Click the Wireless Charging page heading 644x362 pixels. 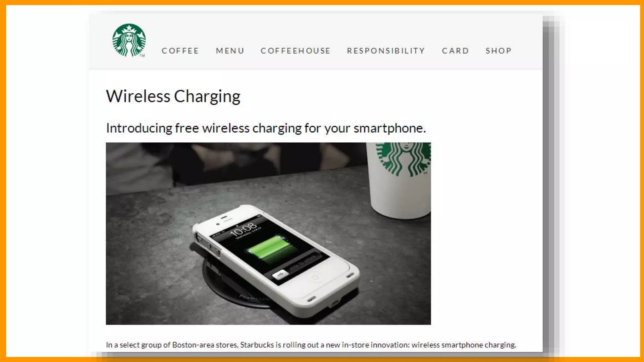pyautogui.click(x=173, y=96)
